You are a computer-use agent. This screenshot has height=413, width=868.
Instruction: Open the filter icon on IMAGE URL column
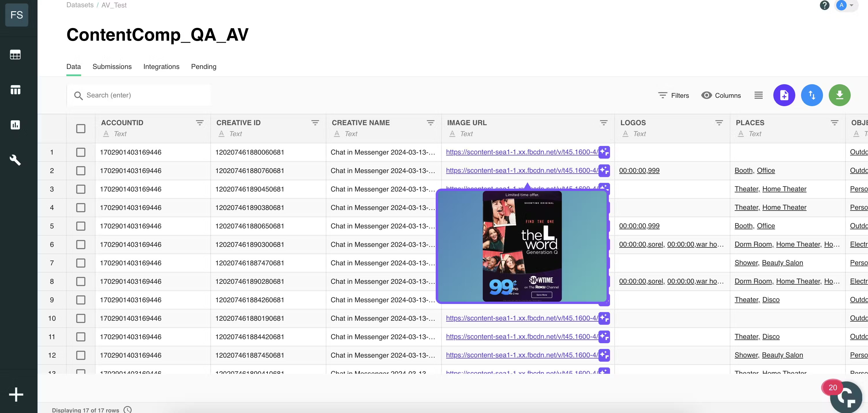[603, 123]
